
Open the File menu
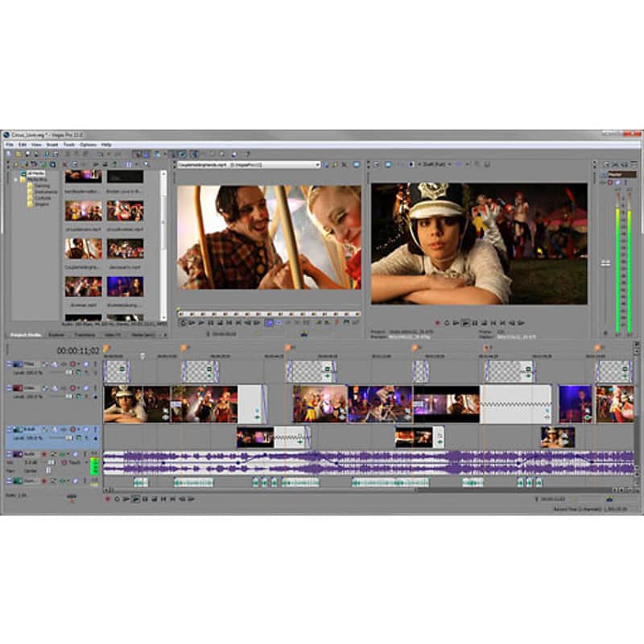[10, 145]
